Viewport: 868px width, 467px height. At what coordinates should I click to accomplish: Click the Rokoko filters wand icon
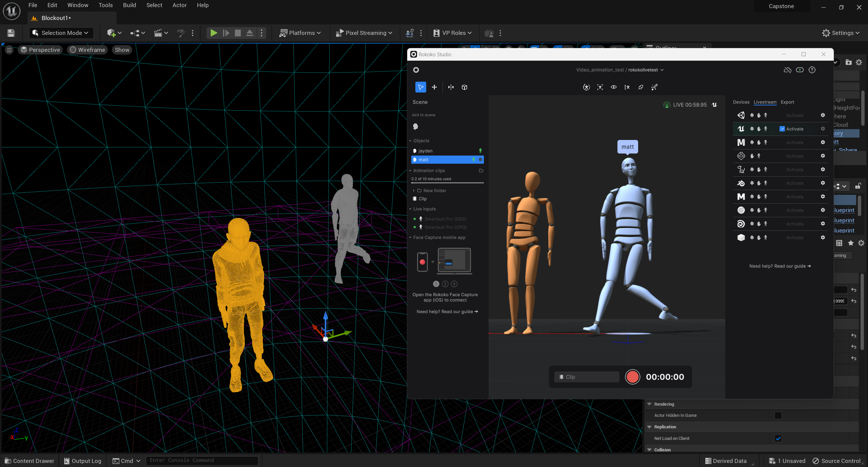pyautogui.click(x=654, y=87)
